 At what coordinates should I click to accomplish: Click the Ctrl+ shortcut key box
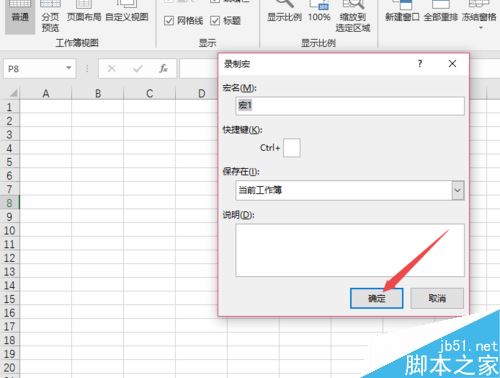(292, 148)
